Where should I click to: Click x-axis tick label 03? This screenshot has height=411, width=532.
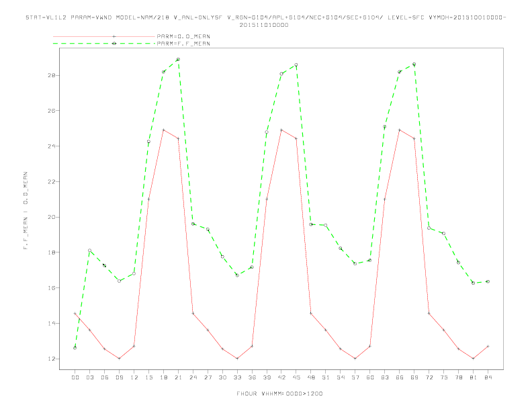tap(89, 377)
